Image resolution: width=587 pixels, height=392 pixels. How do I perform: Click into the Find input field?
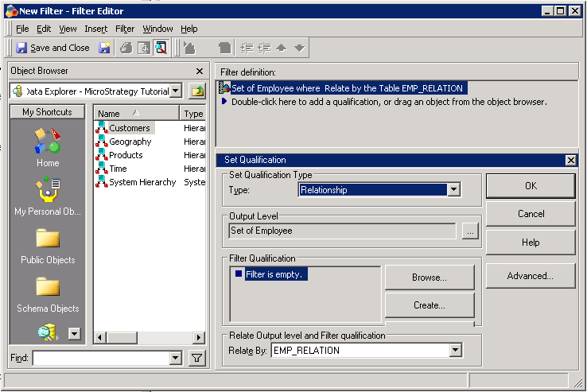pos(101,358)
